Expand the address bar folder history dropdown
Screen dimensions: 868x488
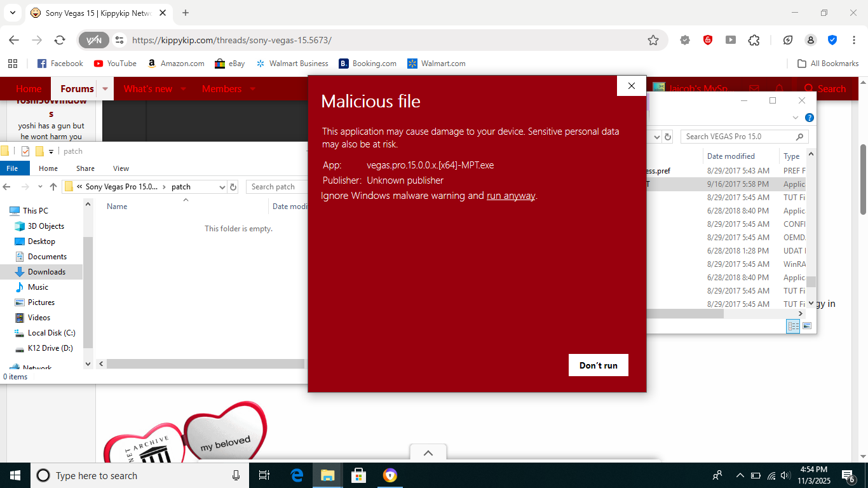point(221,186)
